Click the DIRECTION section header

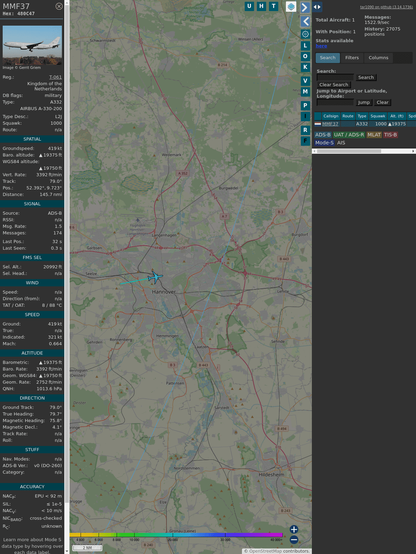32,398
